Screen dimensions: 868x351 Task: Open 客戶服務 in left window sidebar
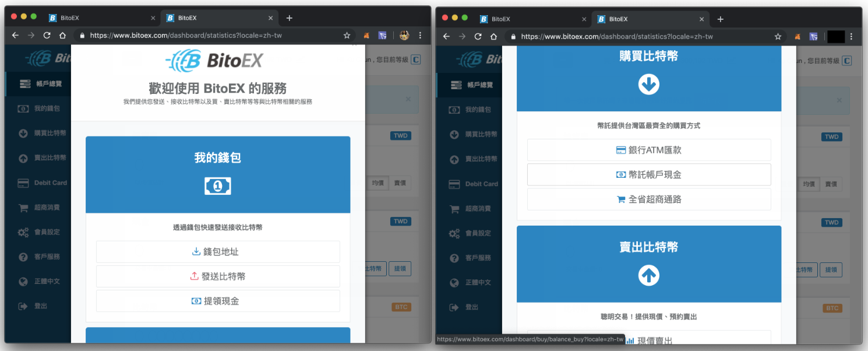click(38, 257)
